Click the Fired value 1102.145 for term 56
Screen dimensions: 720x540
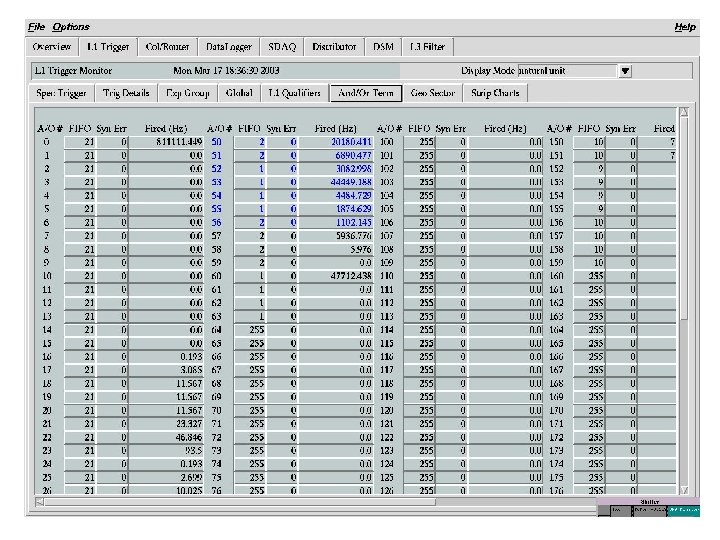click(x=336, y=223)
